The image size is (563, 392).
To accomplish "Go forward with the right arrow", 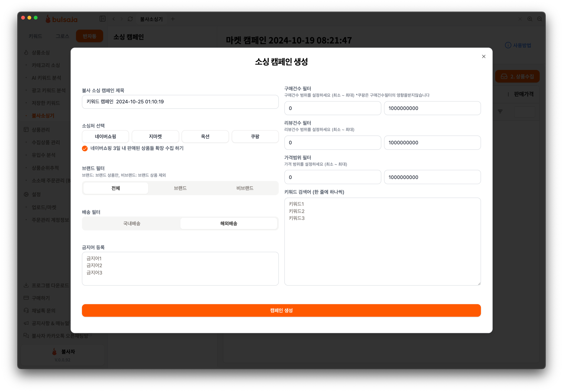I will [x=122, y=19].
